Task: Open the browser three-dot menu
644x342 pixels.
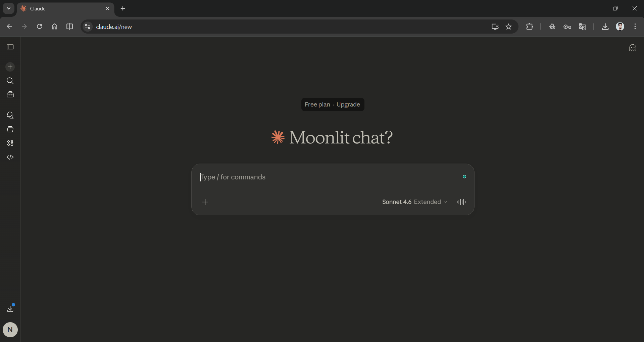Action: (x=635, y=27)
